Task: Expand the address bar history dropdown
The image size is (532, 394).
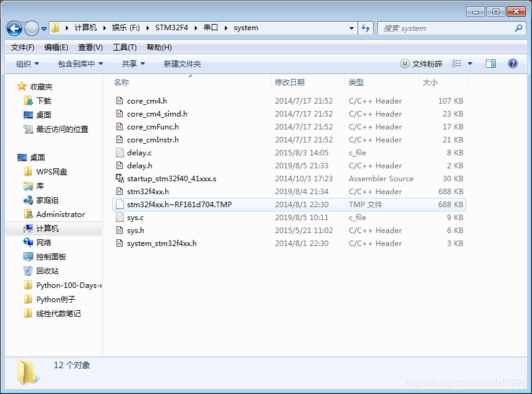Action: (351, 28)
